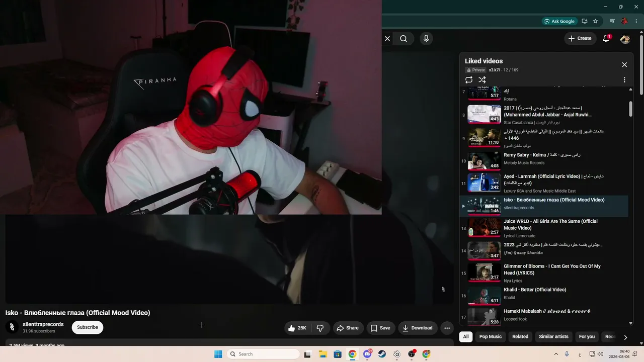Show next filter chips with the arrow

(x=625, y=337)
